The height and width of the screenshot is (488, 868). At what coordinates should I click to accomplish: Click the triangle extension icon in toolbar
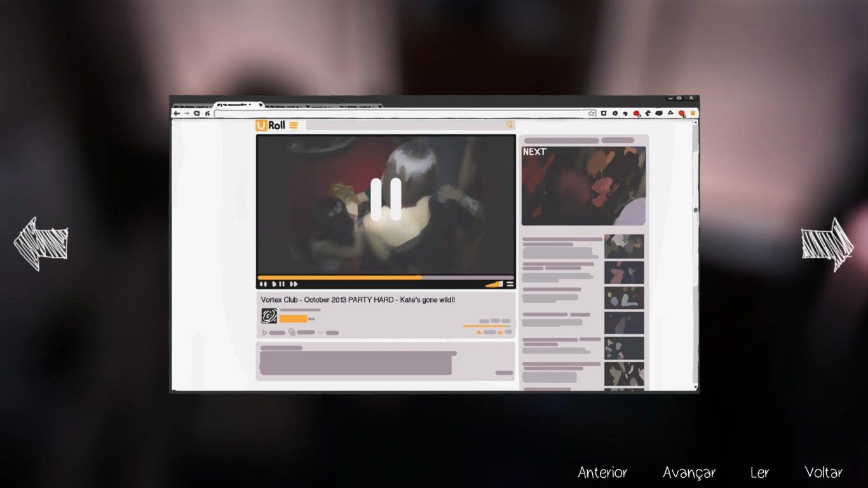point(670,113)
